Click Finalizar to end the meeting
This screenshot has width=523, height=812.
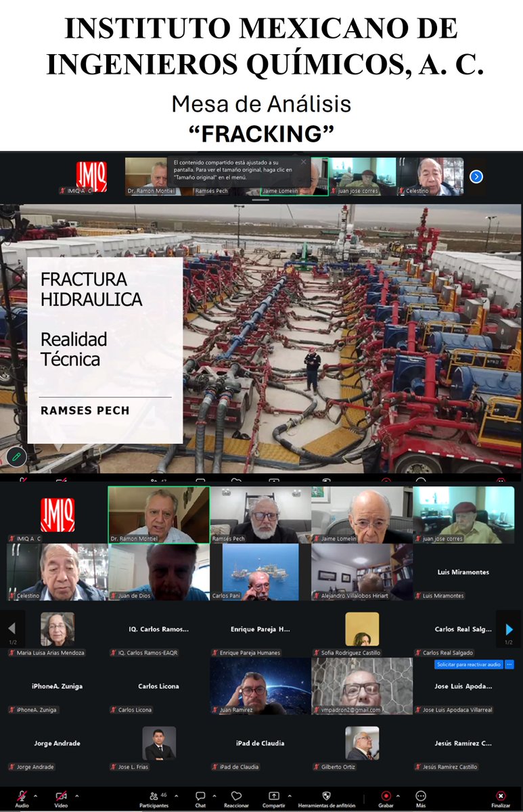coord(501,798)
